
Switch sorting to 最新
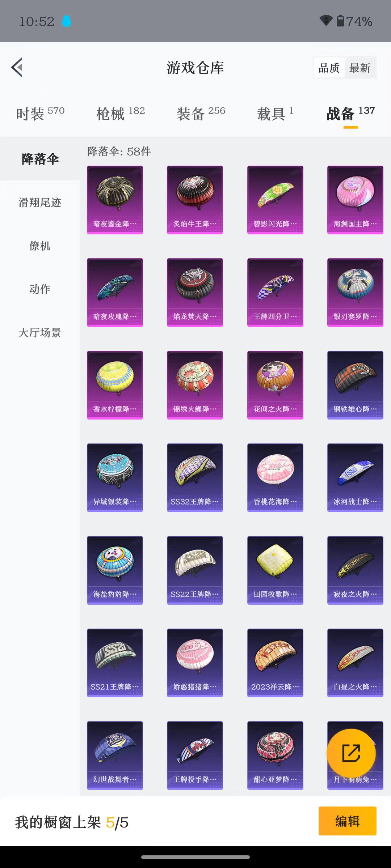coord(360,68)
